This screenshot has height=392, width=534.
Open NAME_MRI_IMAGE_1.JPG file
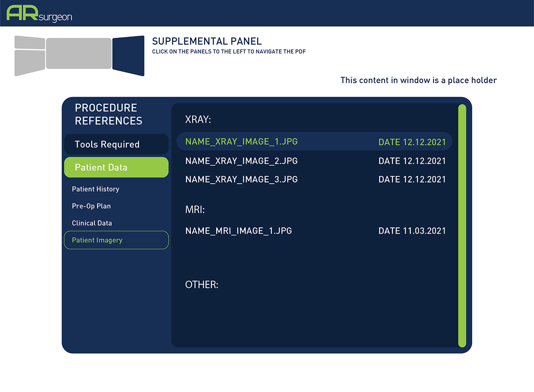[x=239, y=231]
